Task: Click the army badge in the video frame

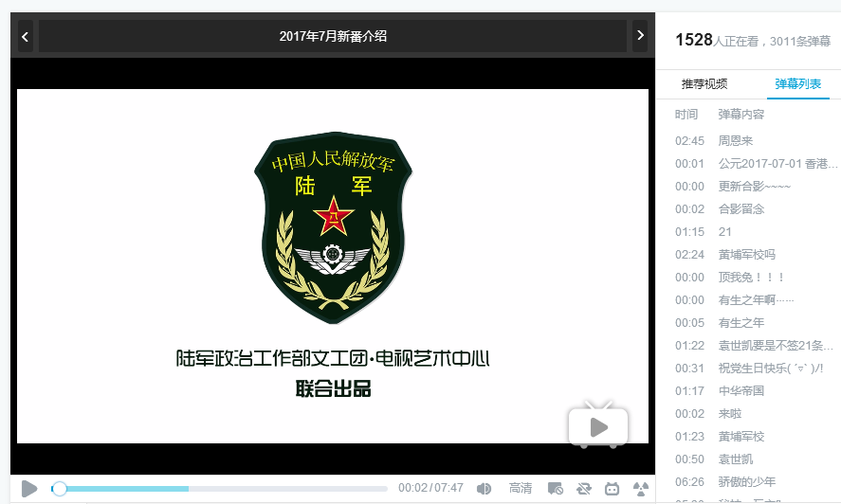Action: (333, 227)
